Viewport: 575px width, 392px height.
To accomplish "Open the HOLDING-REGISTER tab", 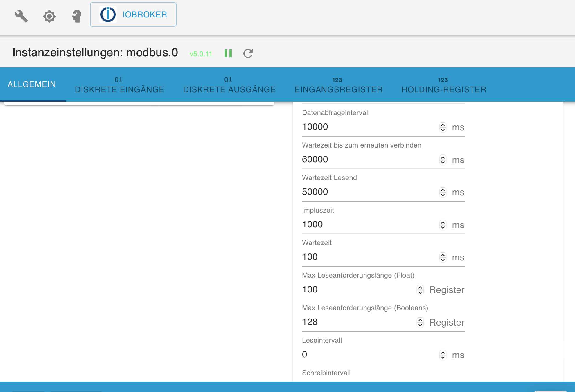I will pyautogui.click(x=443, y=84).
